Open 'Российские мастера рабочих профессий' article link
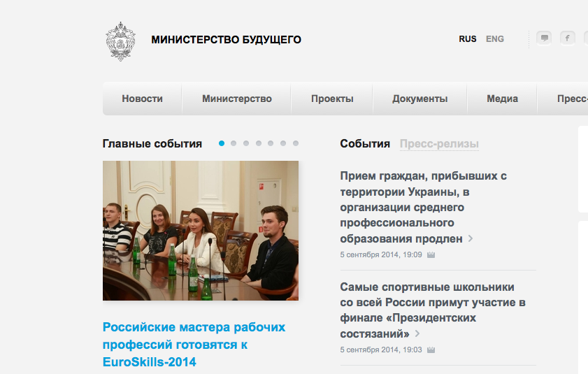Image resolution: width=588 pixels, height=374 pixels. tap(194, 345)
